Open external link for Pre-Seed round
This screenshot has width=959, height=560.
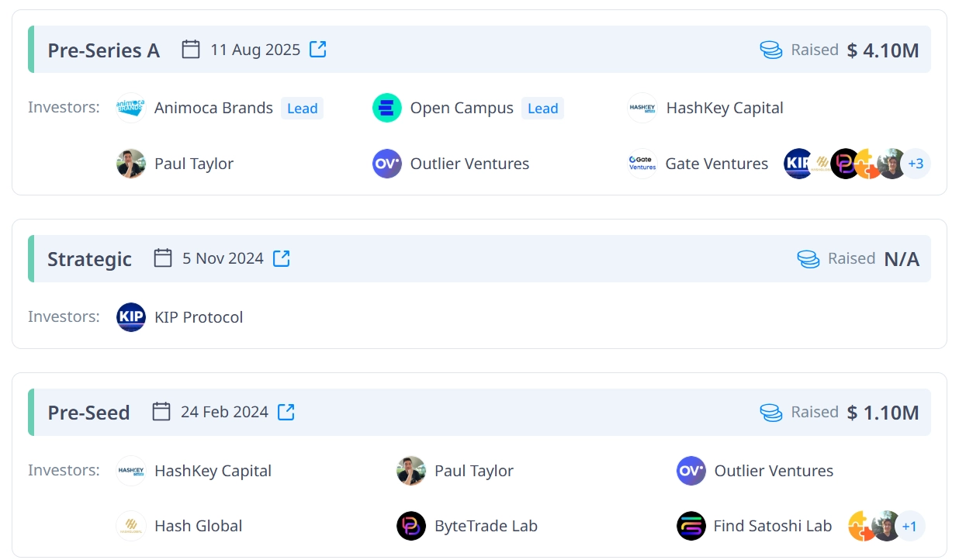286,412
